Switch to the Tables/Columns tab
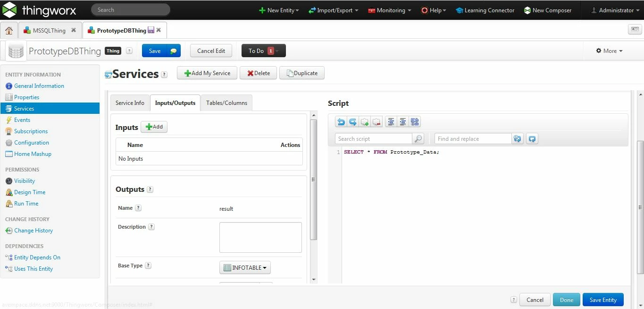644x309 pixels. (x=226, y=103)
